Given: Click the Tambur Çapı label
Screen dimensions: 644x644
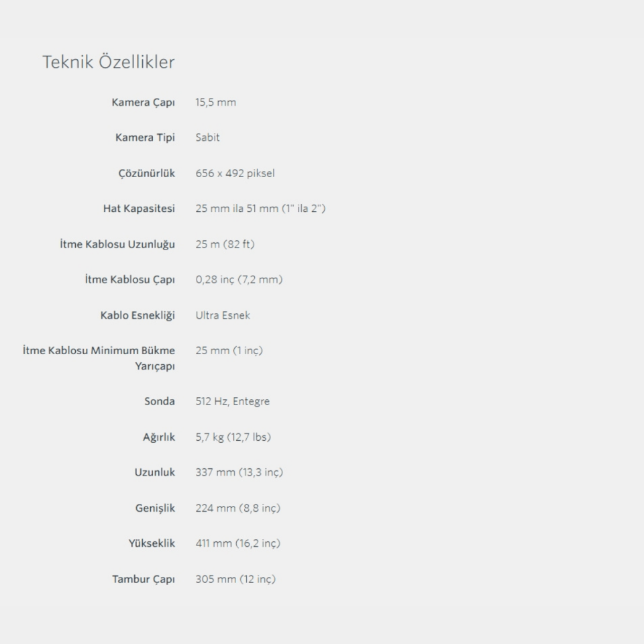Looking at the screenshot, I should (x=143, y=579).
